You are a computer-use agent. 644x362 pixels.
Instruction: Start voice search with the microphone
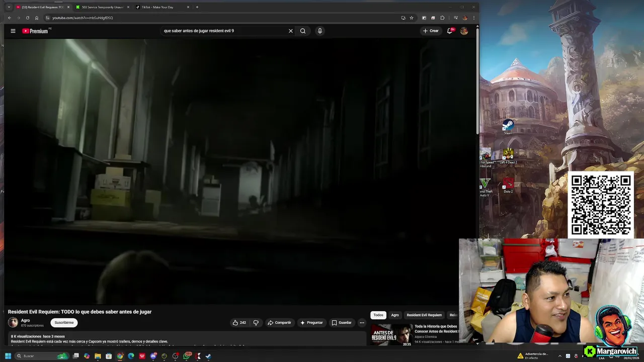(319, 31)
